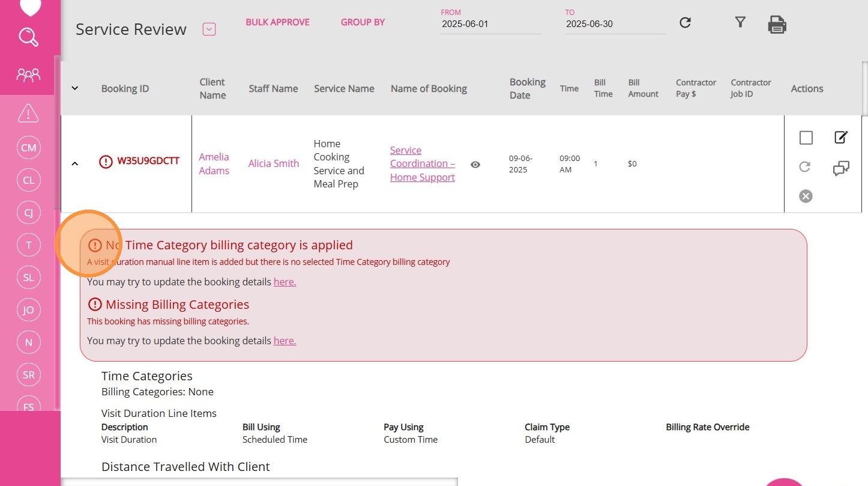
Task: Open the filter funnel icon
Action: point(740,22)
